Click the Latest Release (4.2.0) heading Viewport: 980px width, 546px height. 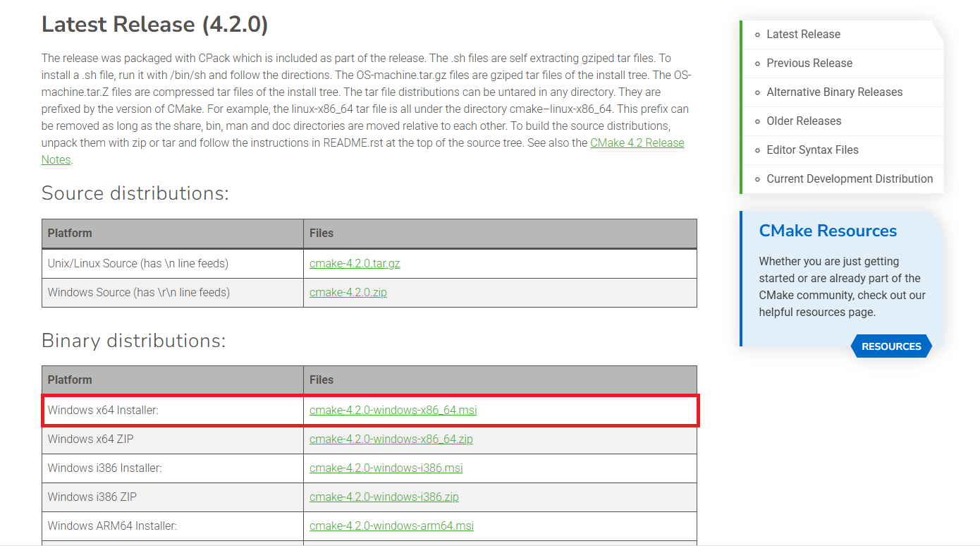(x=155, y=24)
